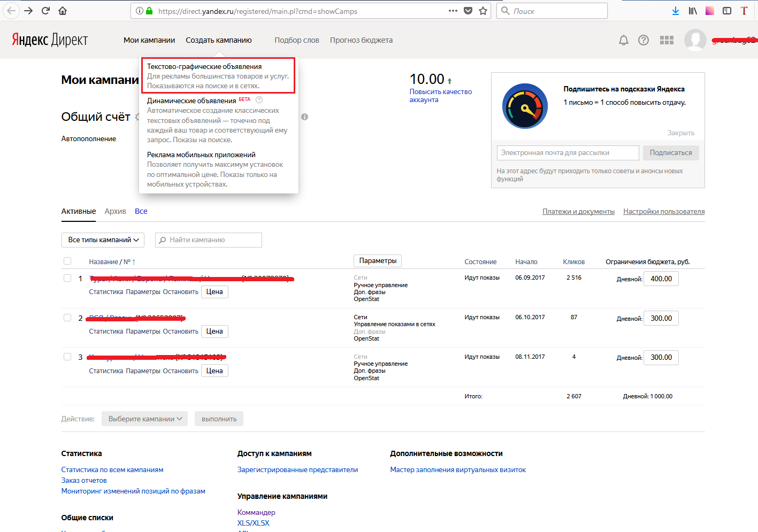
Task: Tick the select-all campaigns checkbox in the header
Action: pos(67,261)
